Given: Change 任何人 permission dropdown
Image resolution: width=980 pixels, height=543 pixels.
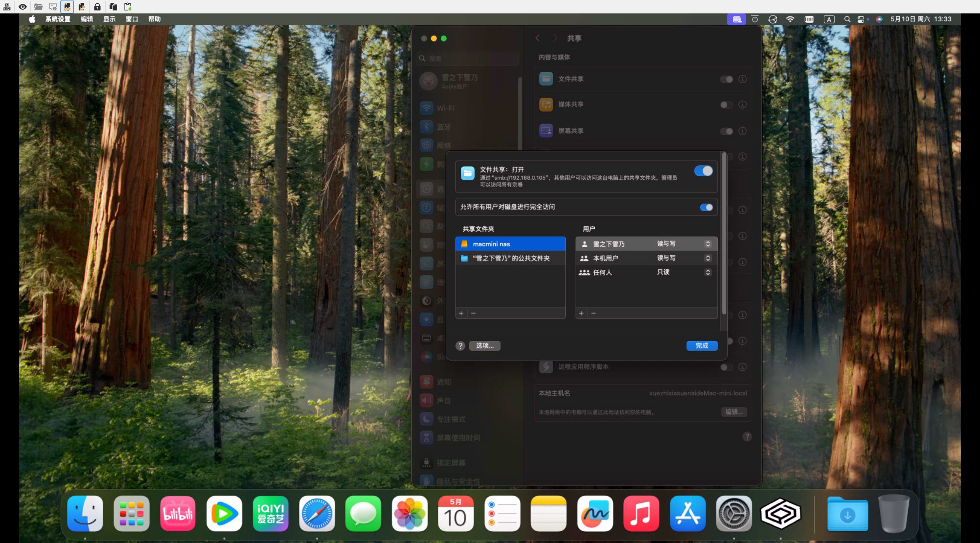Looking at the screenshot, I should click(708, 272).
